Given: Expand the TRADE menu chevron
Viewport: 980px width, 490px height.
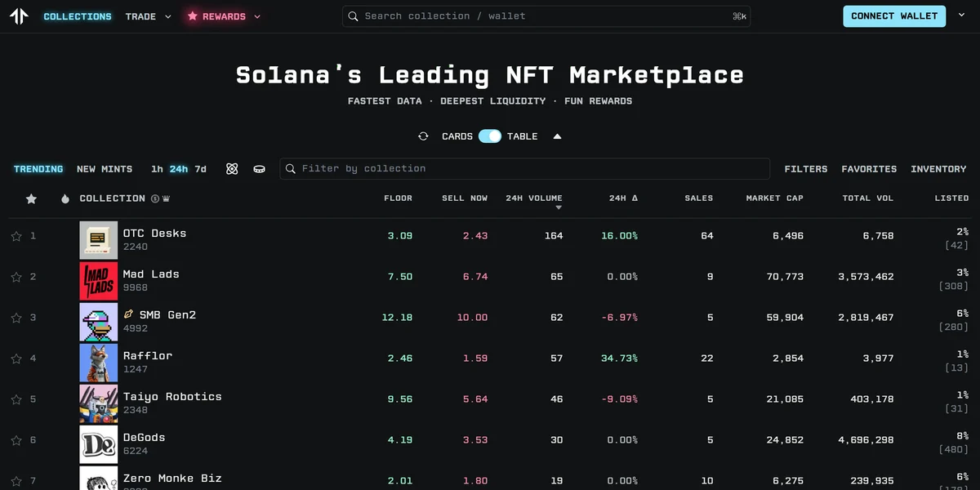Looking at the screenshot, I should 168,16.
